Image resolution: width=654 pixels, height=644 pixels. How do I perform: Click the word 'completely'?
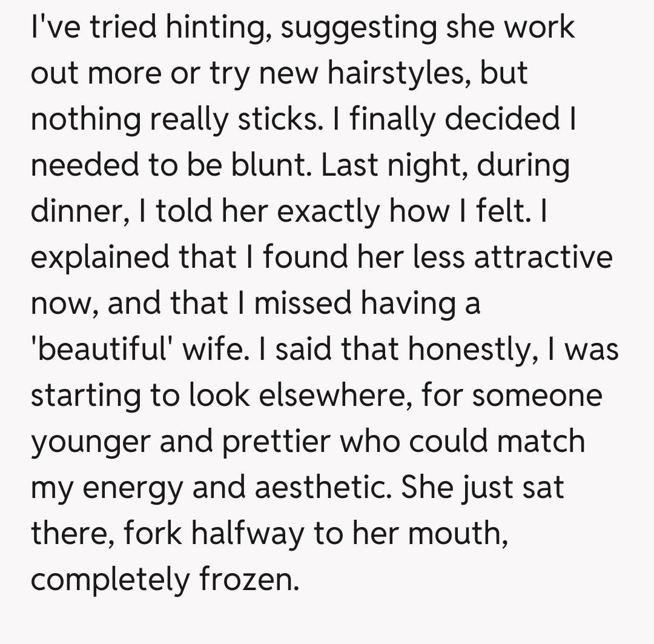[x=110, y=579]
